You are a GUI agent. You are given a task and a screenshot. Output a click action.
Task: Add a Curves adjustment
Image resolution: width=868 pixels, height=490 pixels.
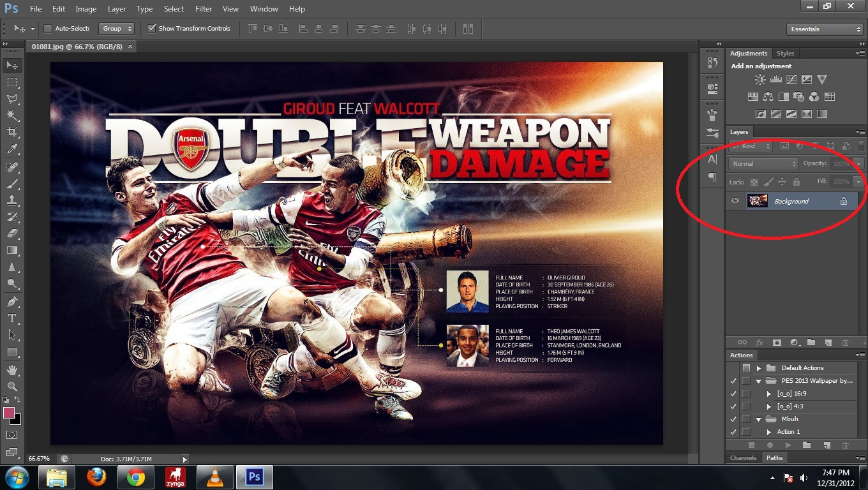pos(791,80)
